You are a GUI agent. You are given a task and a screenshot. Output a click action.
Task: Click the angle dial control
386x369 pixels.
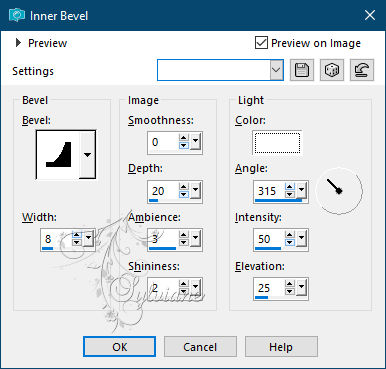(x=339, y=191)
